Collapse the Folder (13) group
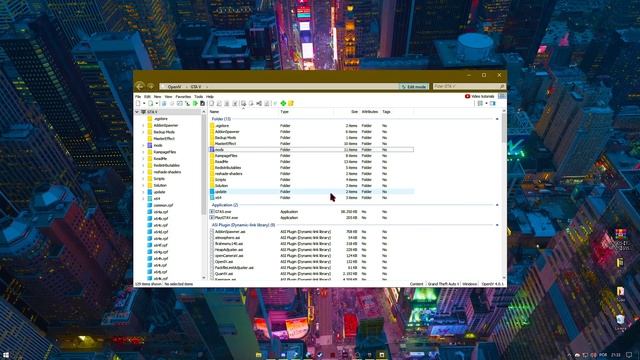 (x=497, y=119)
